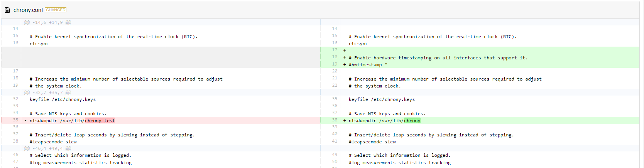Click the plus marker on hardware timestamping comment
The image size is (644, 168).
tap(345, 58)
